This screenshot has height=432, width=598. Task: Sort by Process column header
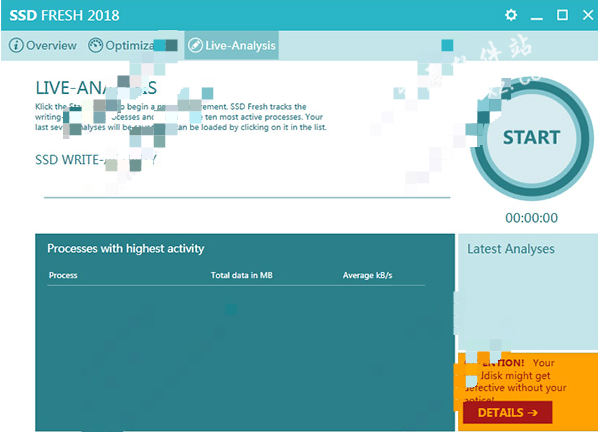click(63, 275)
